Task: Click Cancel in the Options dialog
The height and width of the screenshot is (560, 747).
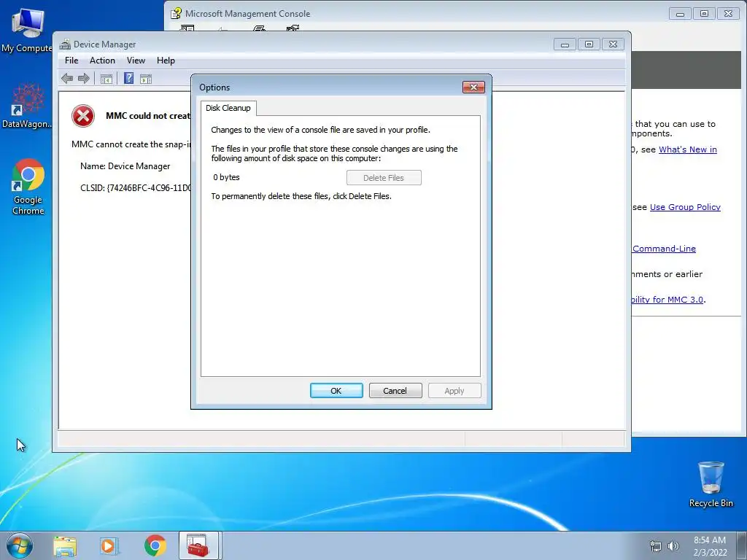Action: point(395,391)
